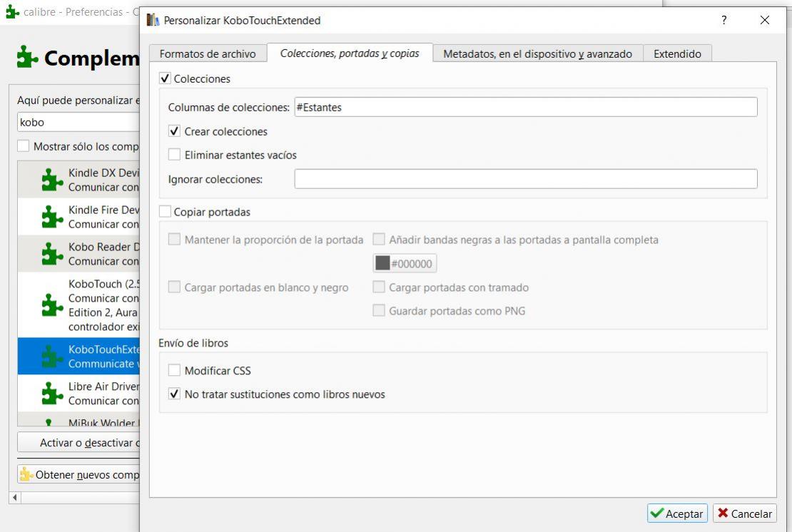This screenshot has height=532, width=792.
Task: Click the Obtener nuevos complementos icon
Action: pos(26,474)
